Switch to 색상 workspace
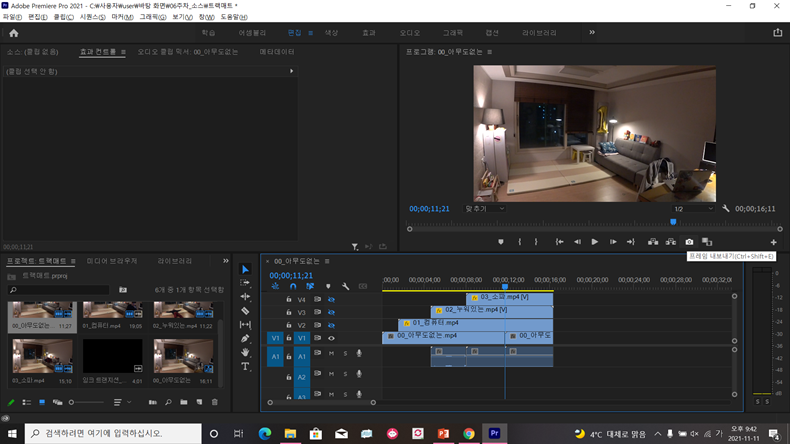This screenshot has width=790, height=444. [331, 33]
